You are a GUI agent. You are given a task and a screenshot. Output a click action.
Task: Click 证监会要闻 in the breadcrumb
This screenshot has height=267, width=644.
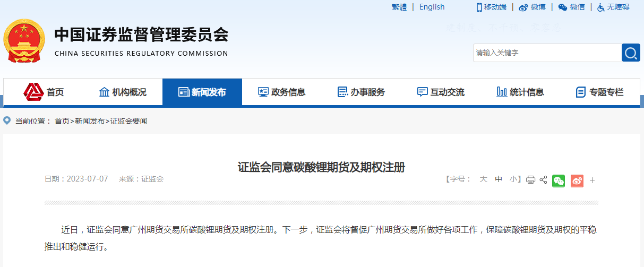point(129,121)
